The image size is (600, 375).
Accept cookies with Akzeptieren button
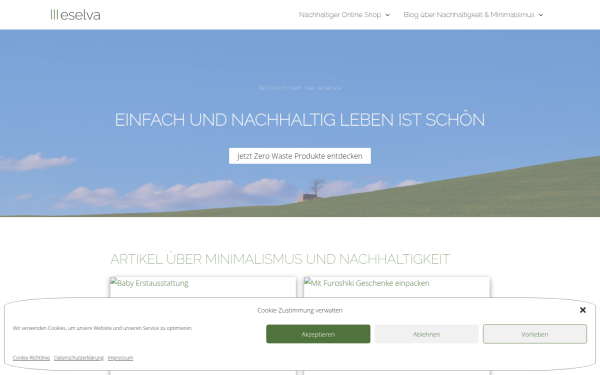318,334
